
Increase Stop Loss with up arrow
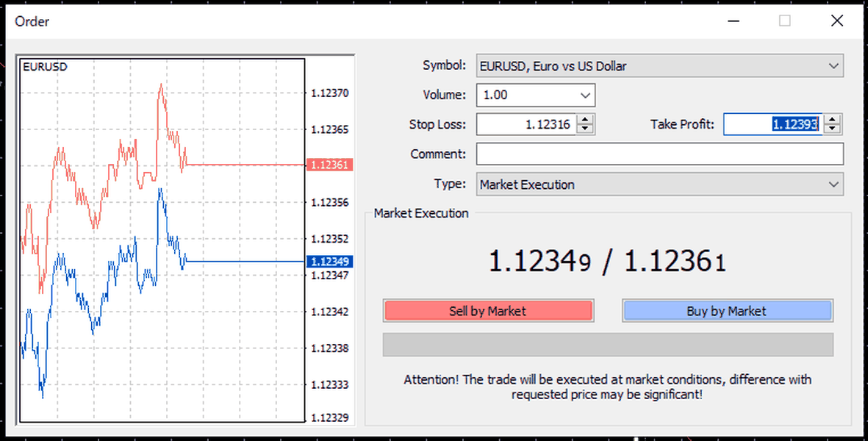coord(585,120)
